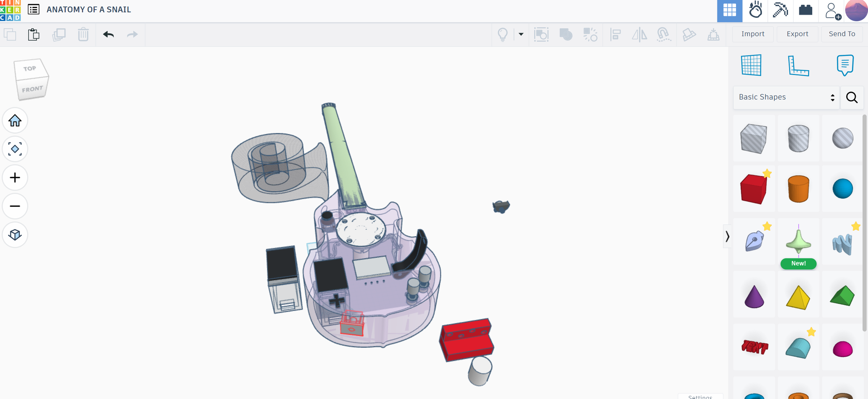Select the red Box shape
868x399 pixels.
pos(754,189)
